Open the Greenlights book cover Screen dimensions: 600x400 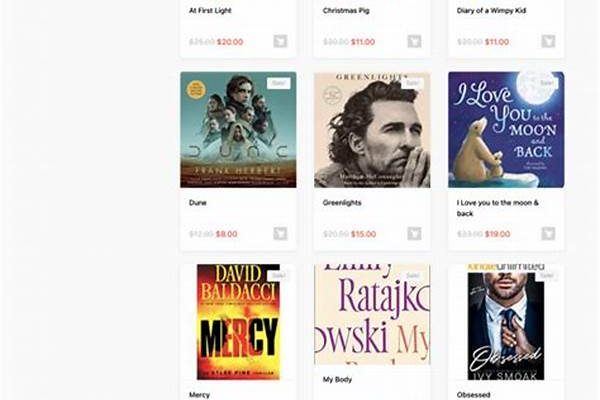click(372, 130)
